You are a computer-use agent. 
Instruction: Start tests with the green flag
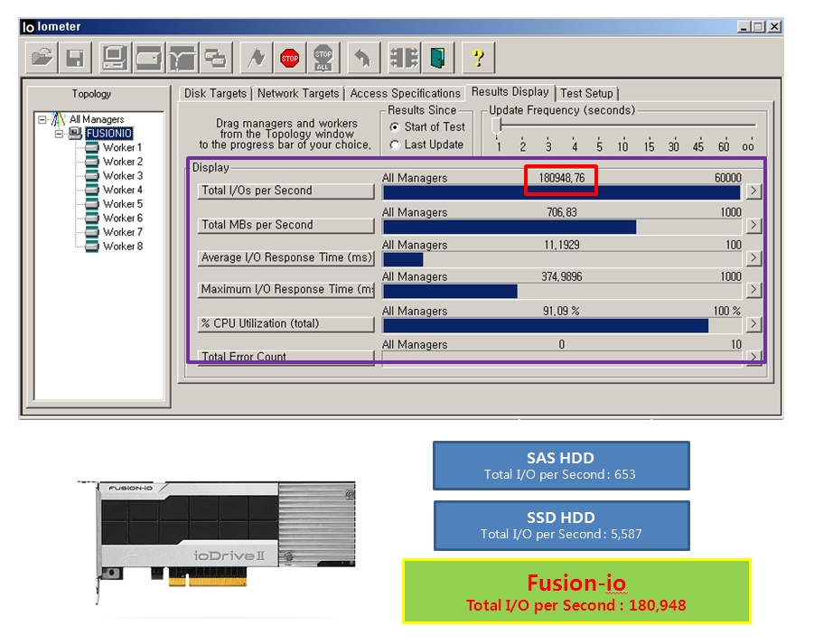coord(257,58)
